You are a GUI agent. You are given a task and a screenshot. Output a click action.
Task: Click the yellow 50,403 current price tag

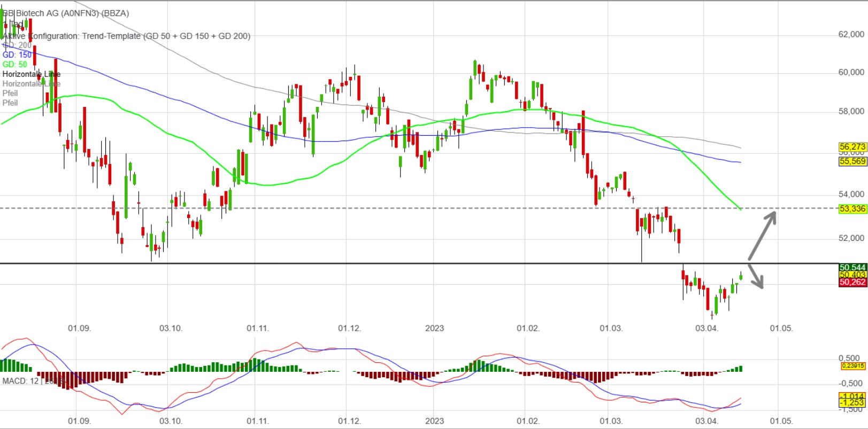(852, 275)
